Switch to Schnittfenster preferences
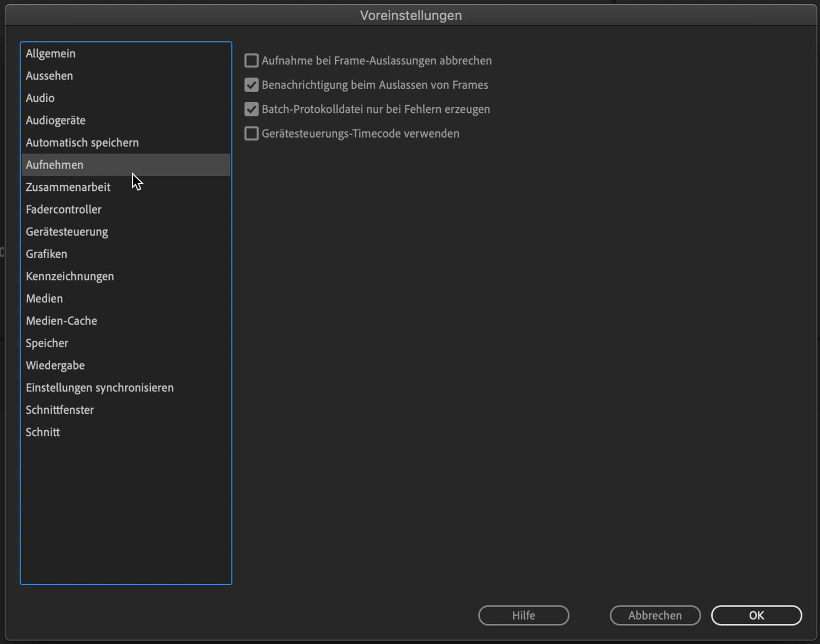 click(x=60, y=410)
